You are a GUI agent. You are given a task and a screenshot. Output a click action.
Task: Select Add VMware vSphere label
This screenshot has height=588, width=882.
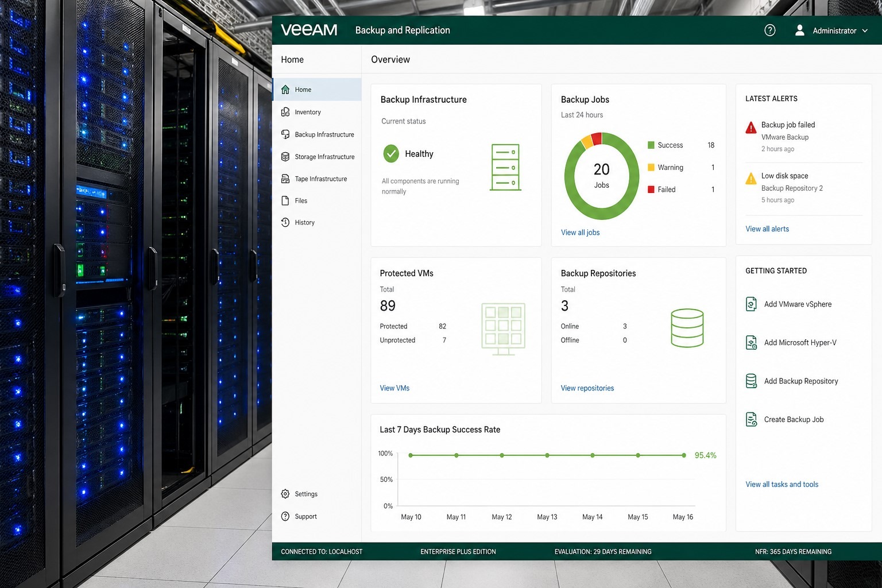798,304
